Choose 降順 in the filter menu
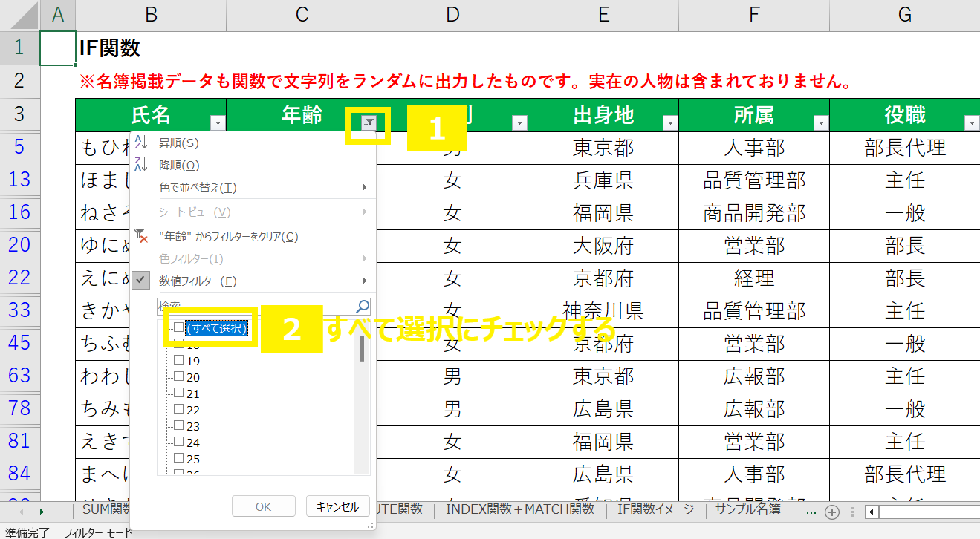The image size is (980, 539). 253,165
